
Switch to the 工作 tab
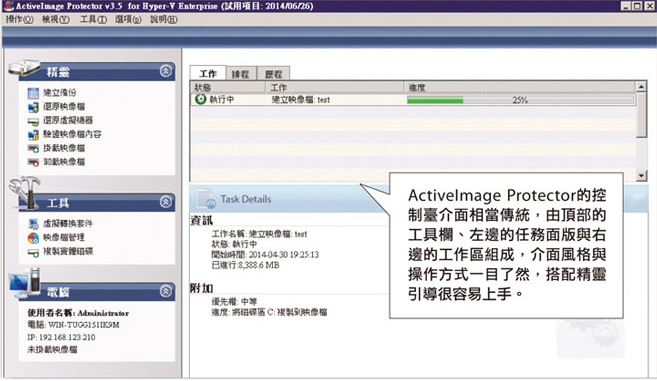tap(208, 73)
